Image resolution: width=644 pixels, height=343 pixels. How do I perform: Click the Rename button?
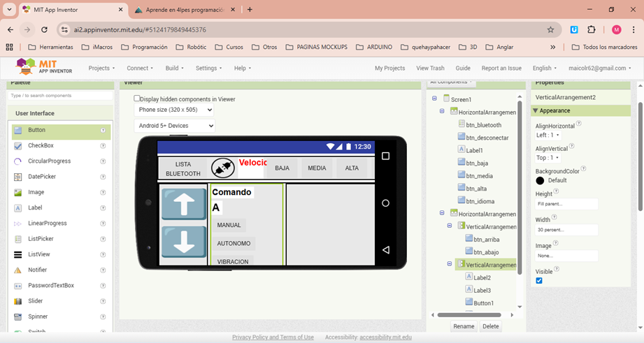463,326
